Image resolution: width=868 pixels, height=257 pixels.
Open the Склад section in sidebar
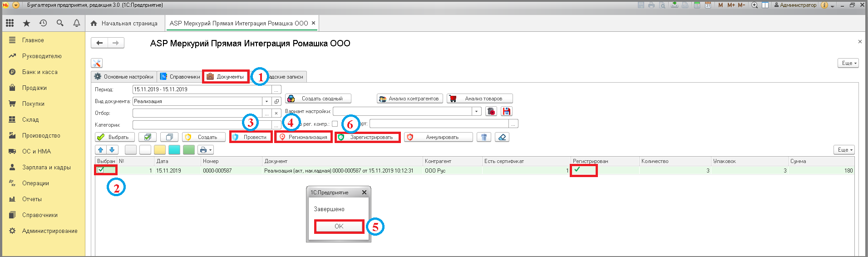pyautogui.click(x=30, y=119)
